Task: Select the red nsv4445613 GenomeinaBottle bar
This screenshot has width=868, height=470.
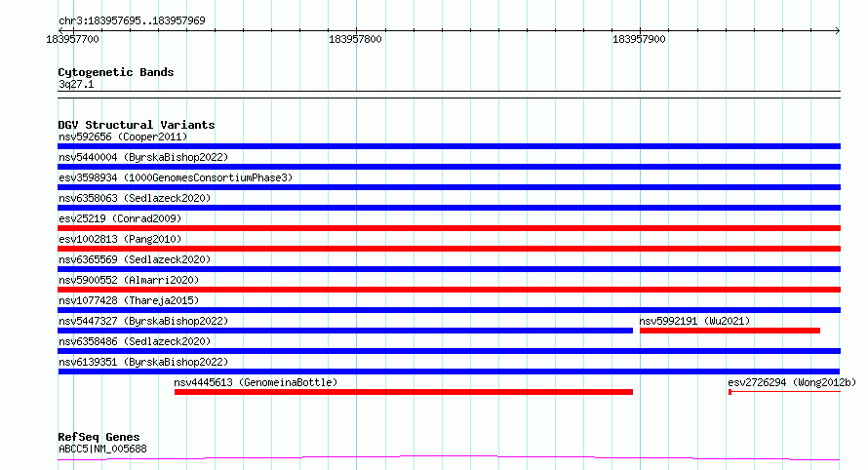Action: 404,392
